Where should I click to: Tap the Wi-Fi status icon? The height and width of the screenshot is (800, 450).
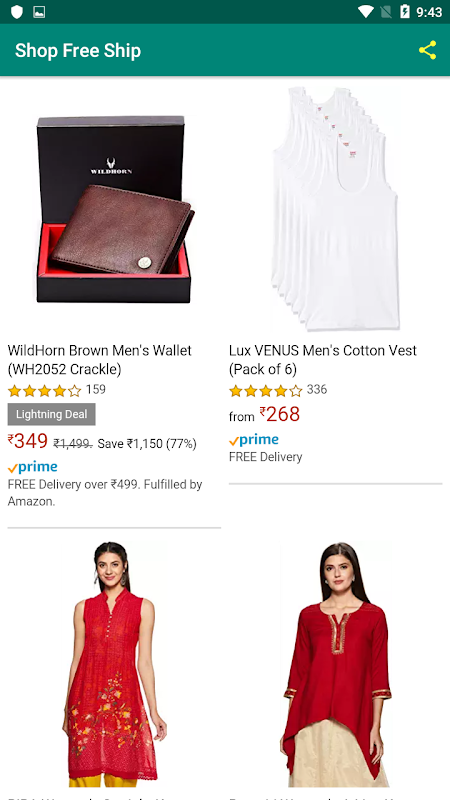pos(366,12)
